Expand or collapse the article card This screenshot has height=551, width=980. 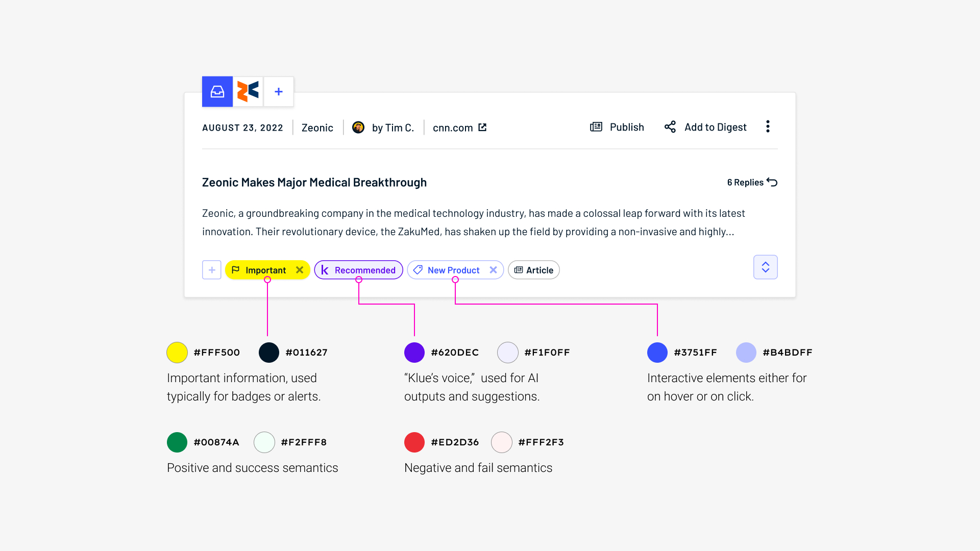click(x=766, y=267)
